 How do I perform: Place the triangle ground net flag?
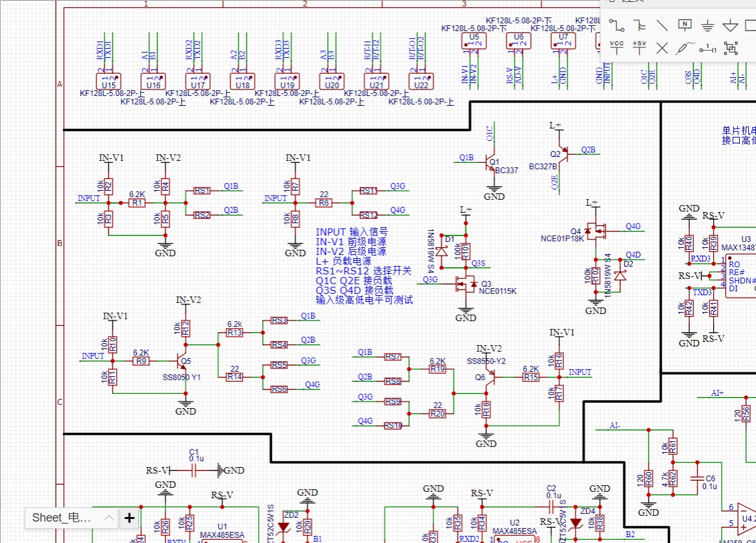tap(731, 25)
